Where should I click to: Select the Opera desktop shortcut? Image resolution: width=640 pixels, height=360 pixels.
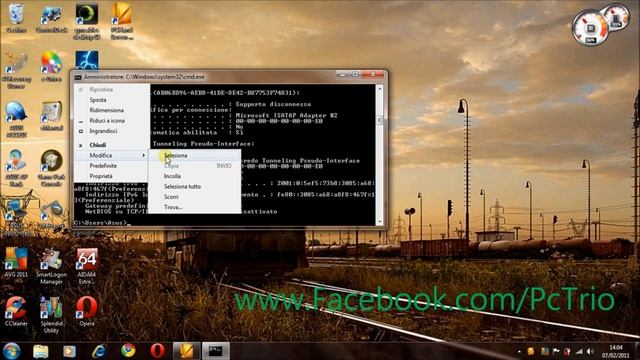[x=87, y=311]
